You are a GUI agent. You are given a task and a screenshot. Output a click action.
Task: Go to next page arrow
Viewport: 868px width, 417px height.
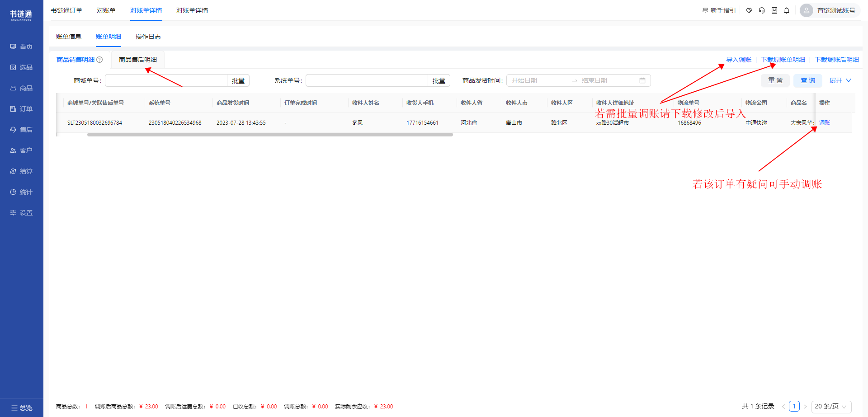(x=805, y=406)
